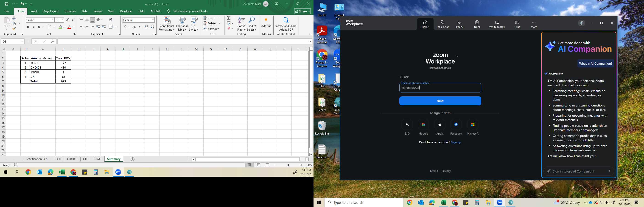Open the File menu in Excel
Screen dimensions: 644x207
tap(7, 11)
